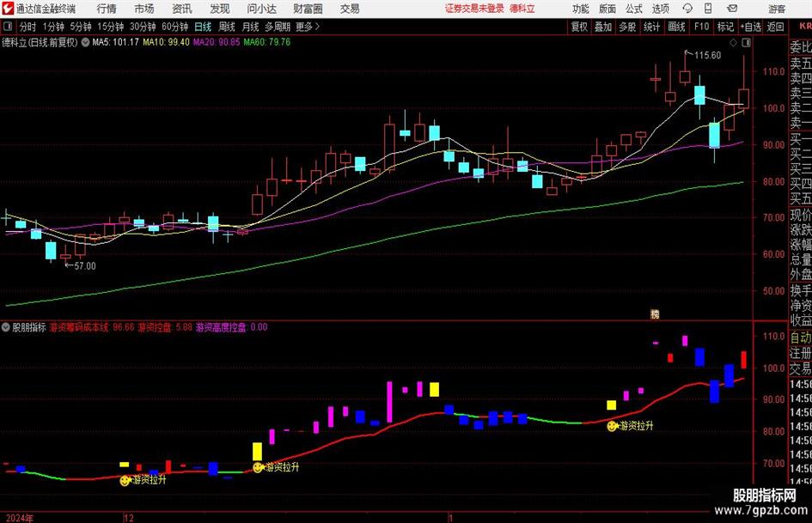Expand 更多 period options

(x=308, y=27)
